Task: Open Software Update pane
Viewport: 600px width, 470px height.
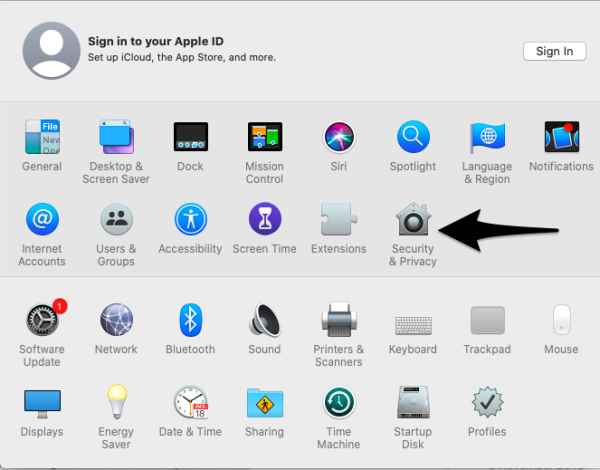Action: click(x=42, y=320)
